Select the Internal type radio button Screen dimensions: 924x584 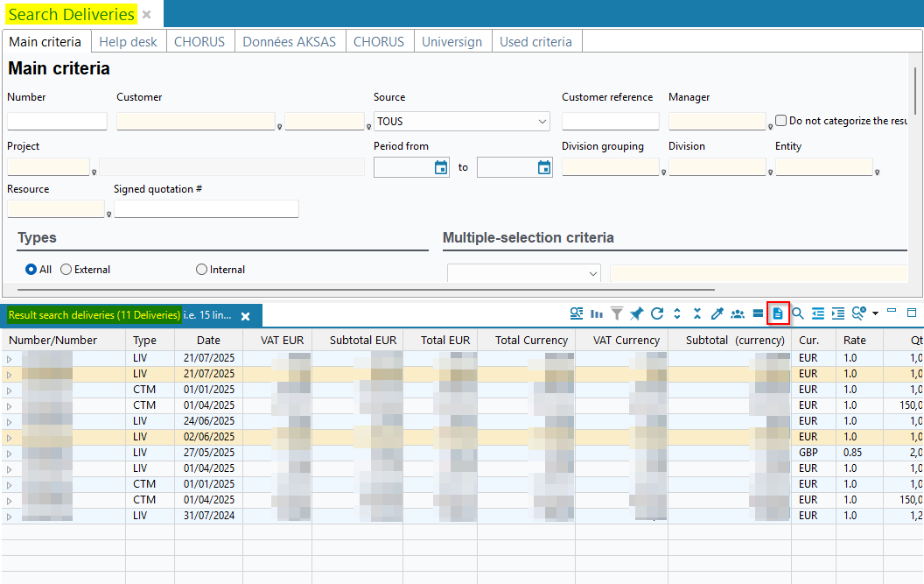pyautogui.click(x=202, y=270)
